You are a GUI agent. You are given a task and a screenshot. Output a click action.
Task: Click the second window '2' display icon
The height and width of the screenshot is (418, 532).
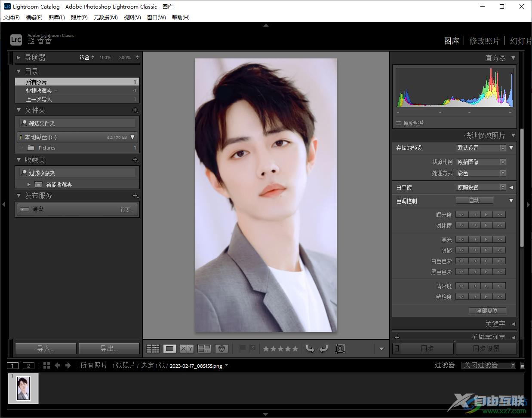point(28,366)
